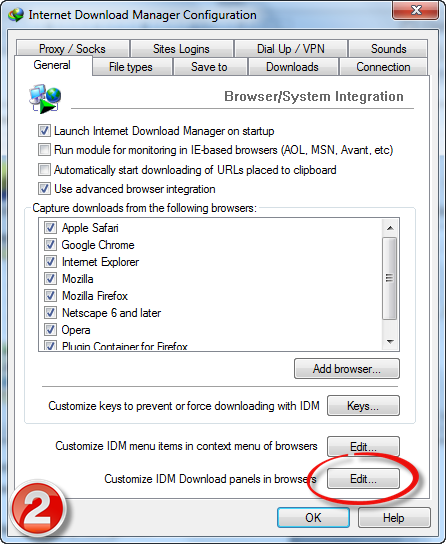Toggle Plugin Container for Firefox checkbox

[50, 346]
